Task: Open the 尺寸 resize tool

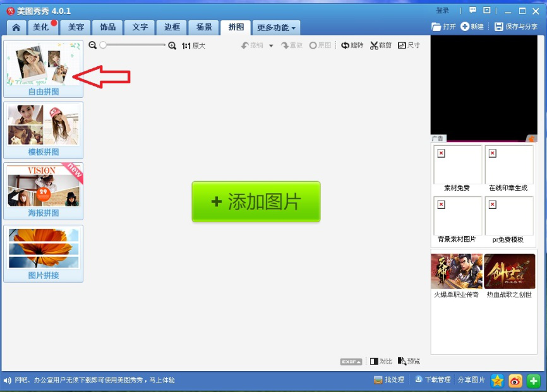Action: 409,45
